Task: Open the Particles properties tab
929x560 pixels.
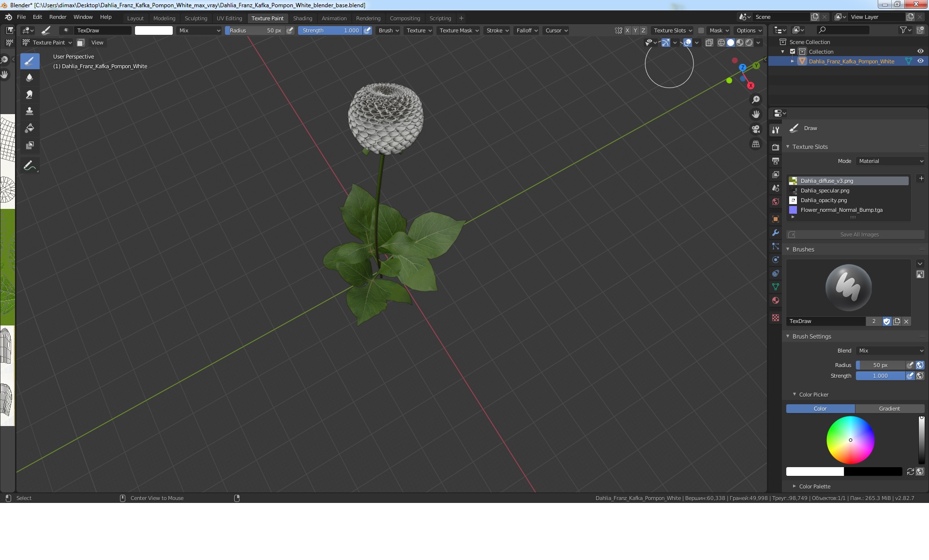Action: point(776,246)
